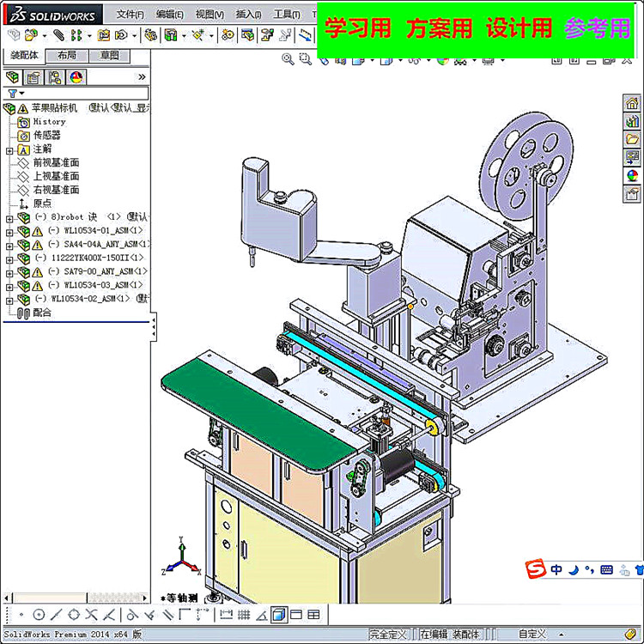Screen dimensions: 644x644
Task: Toggle the Intersection snap
Action: (x=91, y=615)
